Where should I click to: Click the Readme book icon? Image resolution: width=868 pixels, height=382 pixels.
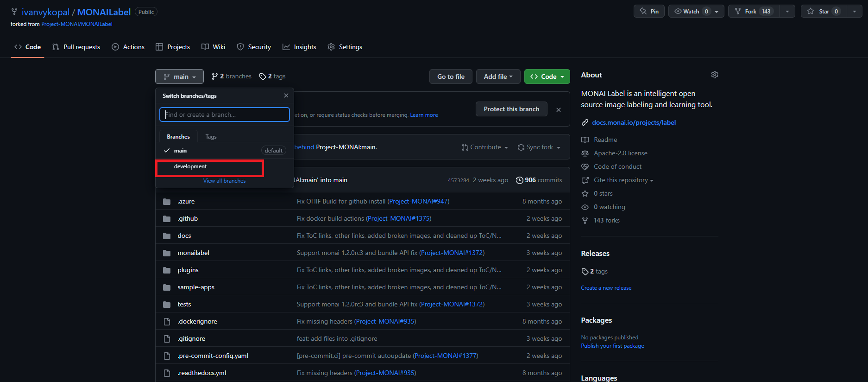point(585,140)
